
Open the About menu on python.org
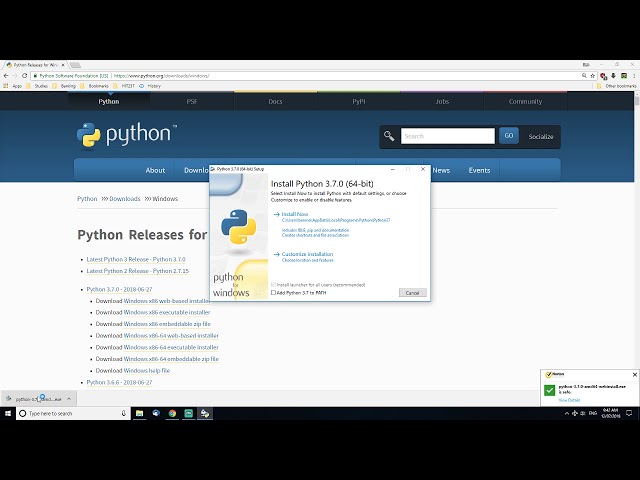click(x=155, y=170)
